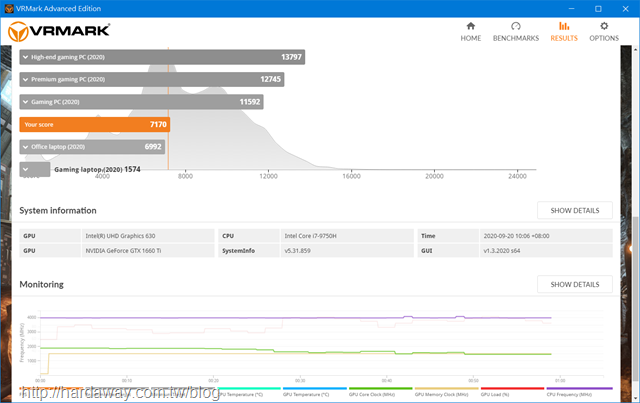Click the scrollbar down arrow
640x403 pixels.
pyautogui.click(x=636, y=399)
